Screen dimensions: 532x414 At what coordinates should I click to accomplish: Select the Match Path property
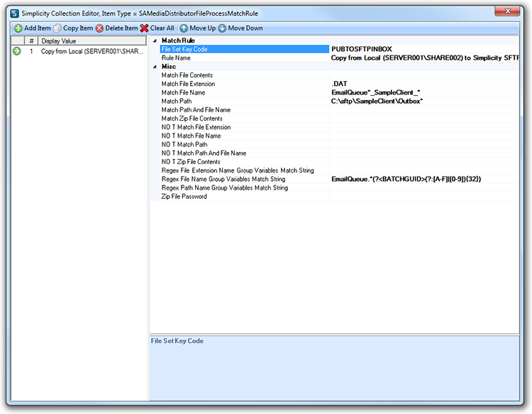tap(244, 102)
